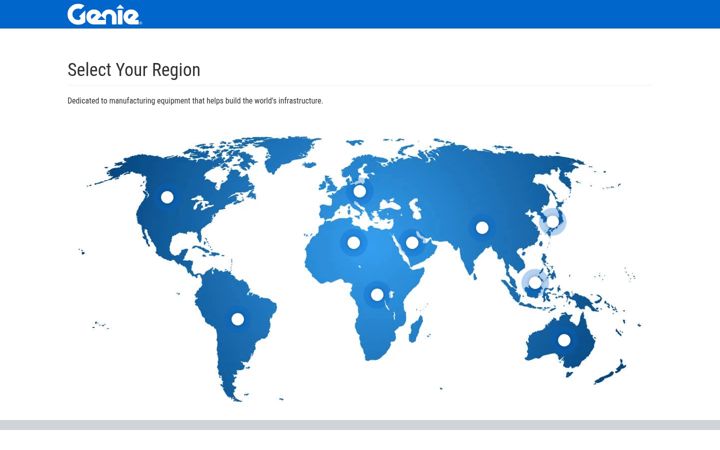Select the Southeast Asia region marker

click(x=535, y=282)
